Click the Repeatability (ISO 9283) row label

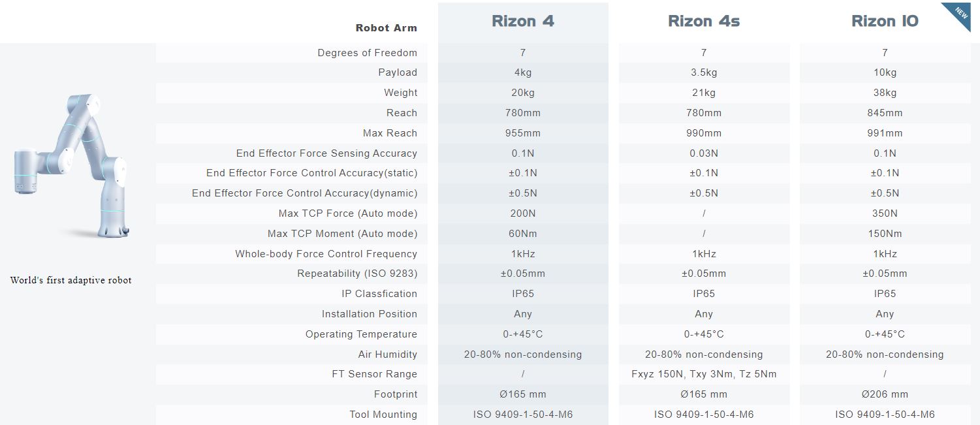point(357,274)
